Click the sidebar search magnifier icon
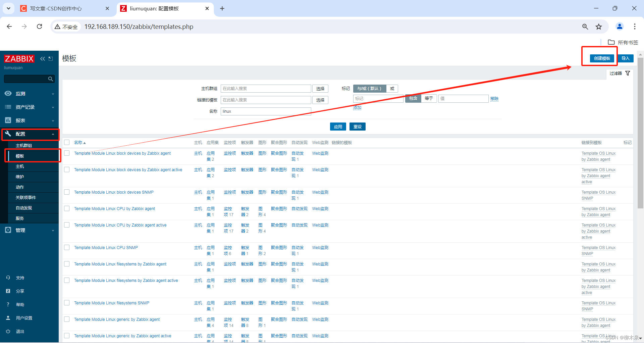This screenshot has height=343, width=644. [x=50, y=79]
